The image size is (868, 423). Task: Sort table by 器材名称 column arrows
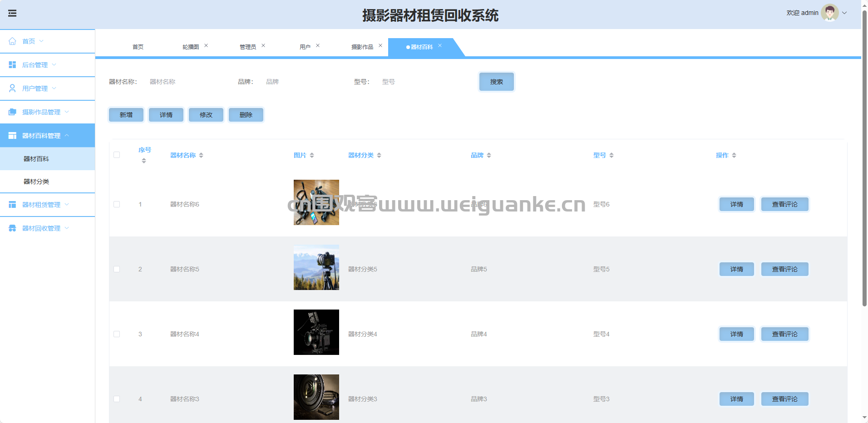[x=201, y=155]
